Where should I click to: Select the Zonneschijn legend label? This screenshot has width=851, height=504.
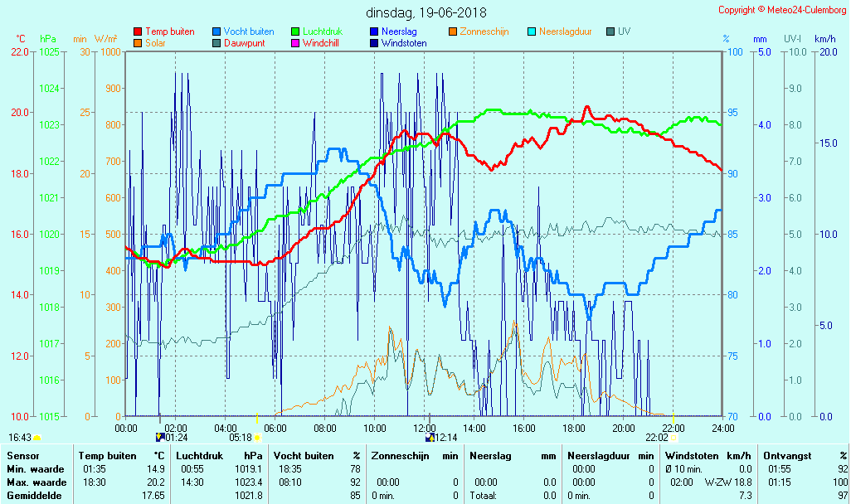coord(484,31)
